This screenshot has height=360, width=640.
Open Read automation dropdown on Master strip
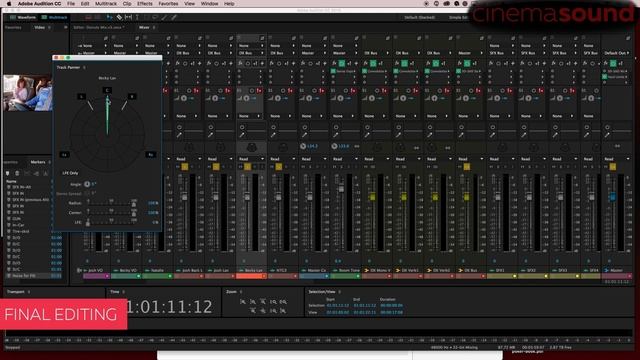(616, 159)
